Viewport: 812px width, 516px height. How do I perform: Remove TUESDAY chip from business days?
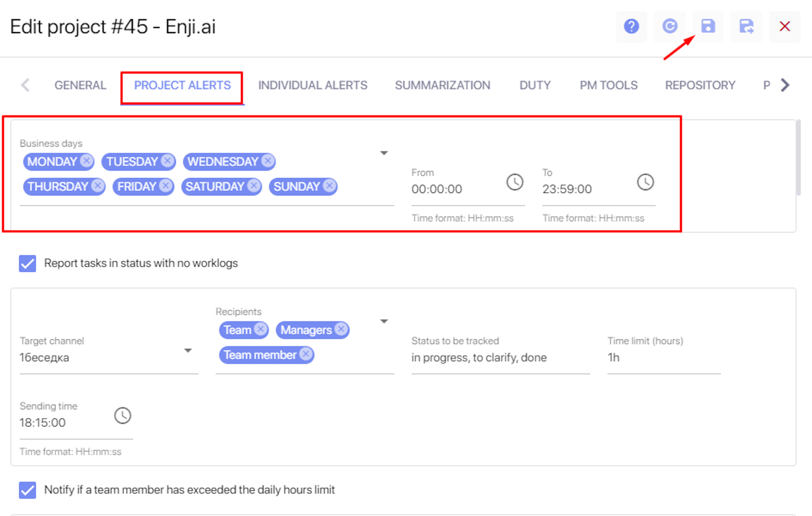(x=167, y=161)
